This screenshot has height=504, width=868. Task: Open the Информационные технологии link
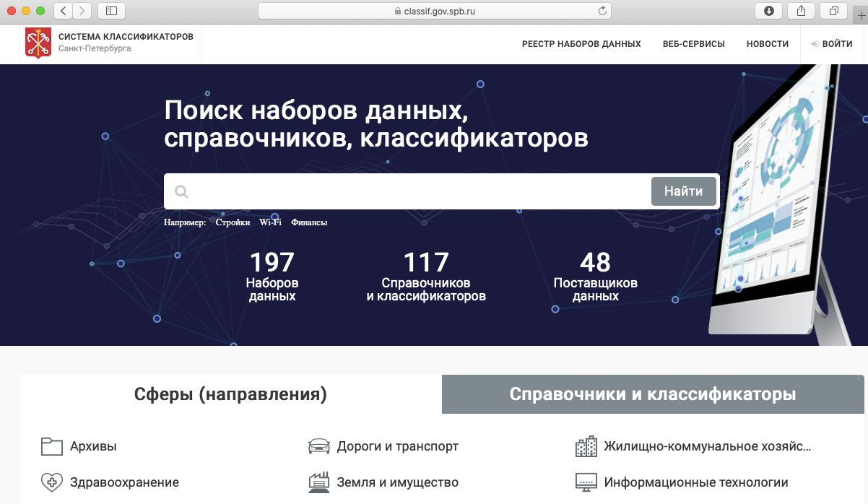[696, 482]
